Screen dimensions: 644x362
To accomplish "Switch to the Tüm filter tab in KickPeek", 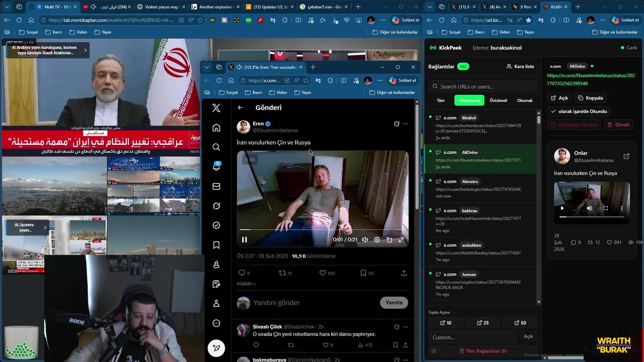I will point(441,101).
